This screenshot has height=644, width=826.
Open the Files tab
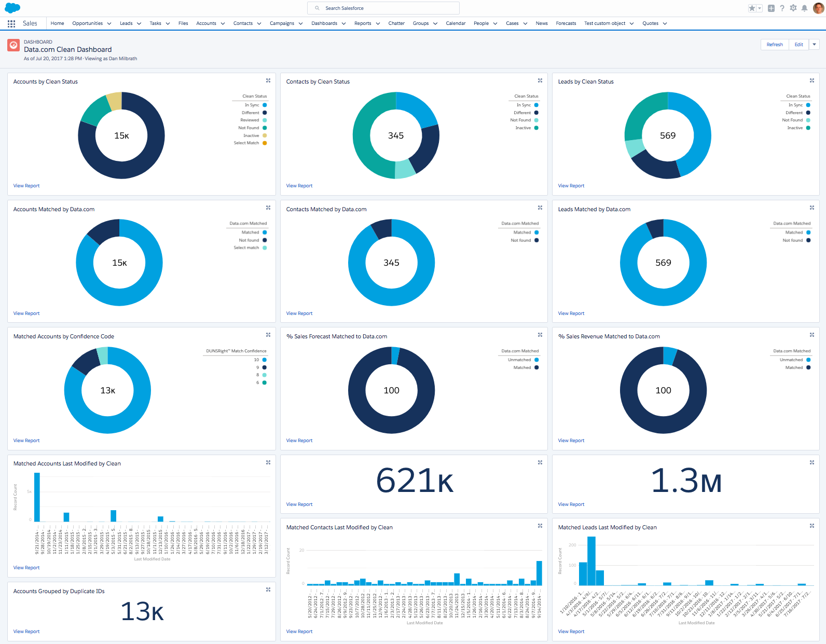pos(183,23)
